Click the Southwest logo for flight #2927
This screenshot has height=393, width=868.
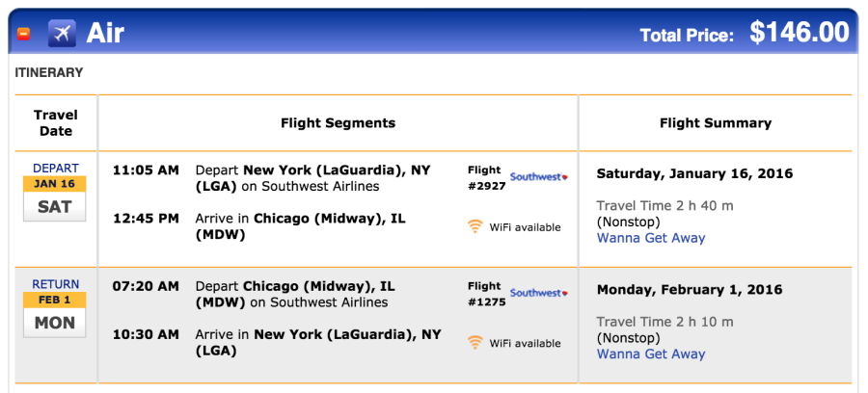539,177
